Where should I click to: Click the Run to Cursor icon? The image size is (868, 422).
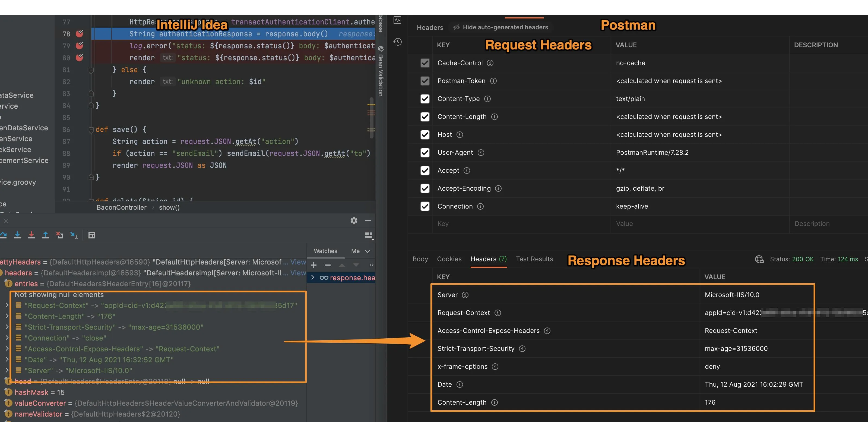tap(74, 235)
